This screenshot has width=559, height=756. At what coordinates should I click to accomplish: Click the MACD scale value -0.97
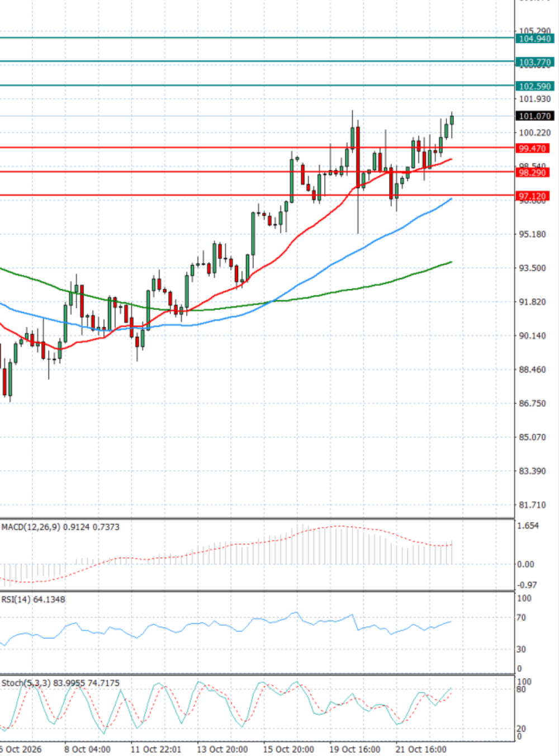[x=527, y=585]
